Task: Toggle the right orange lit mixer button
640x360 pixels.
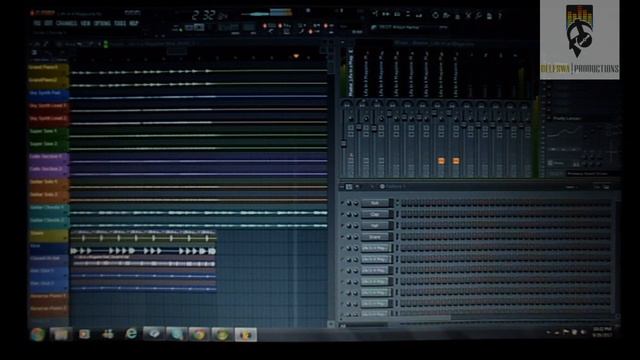Action: pyautogui.click(x=456, y=161)
